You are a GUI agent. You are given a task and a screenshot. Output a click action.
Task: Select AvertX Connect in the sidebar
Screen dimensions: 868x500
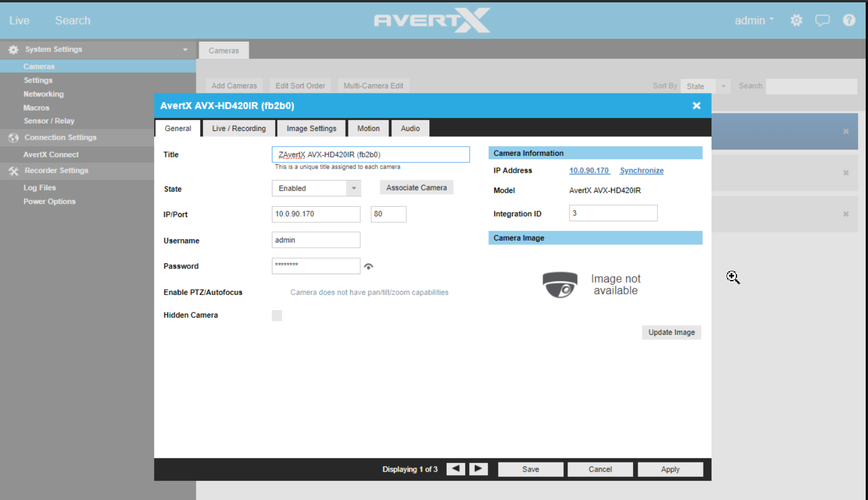tap(51, 155)
